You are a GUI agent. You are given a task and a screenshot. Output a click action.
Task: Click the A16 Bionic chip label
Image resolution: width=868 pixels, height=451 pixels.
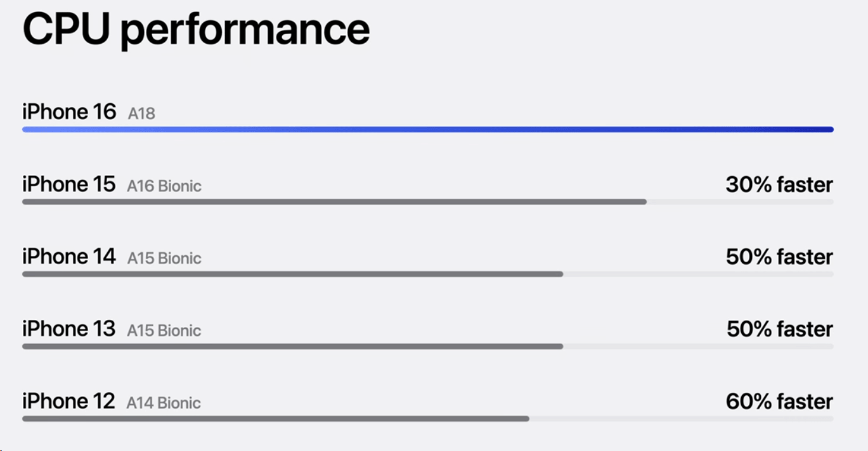pyautogui.click(x=164, y=186)
